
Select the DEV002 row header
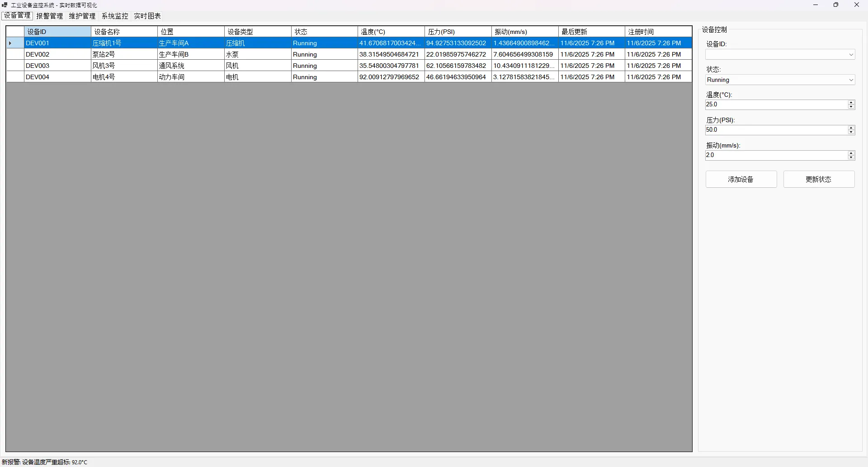(x=15, y=54)
